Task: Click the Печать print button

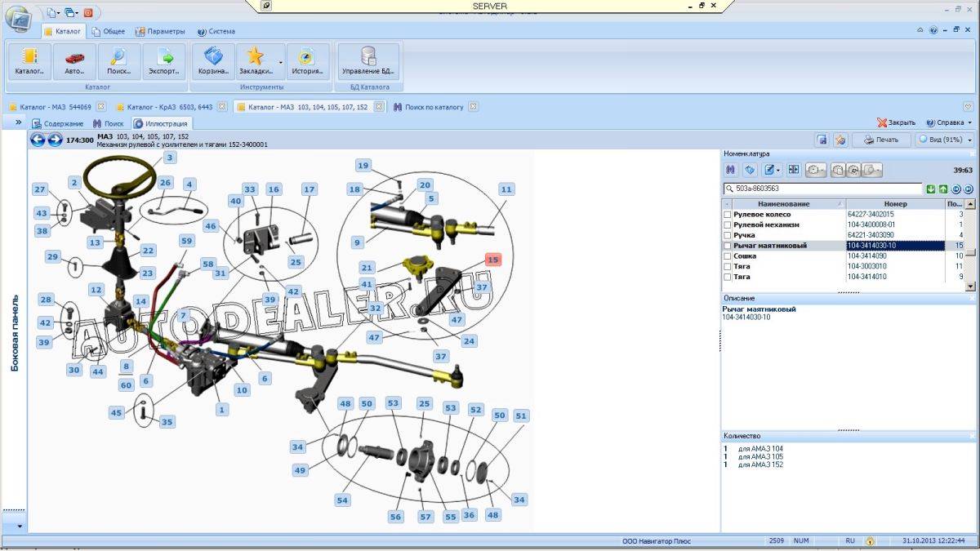Action: tap(881, 140)
